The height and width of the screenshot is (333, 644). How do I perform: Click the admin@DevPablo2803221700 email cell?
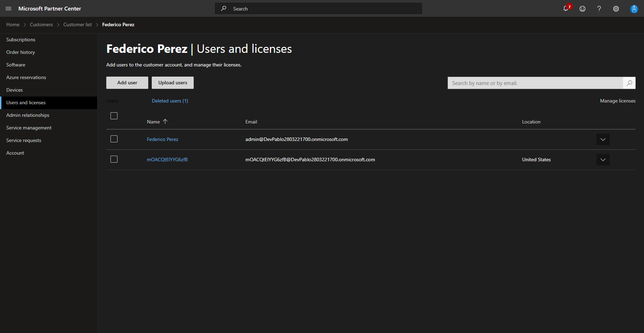tap(296, 139)
